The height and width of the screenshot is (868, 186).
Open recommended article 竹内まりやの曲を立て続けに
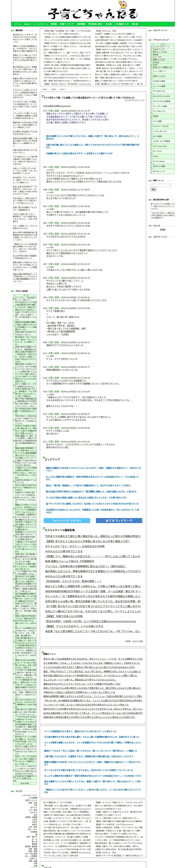[x=93, y=536]
